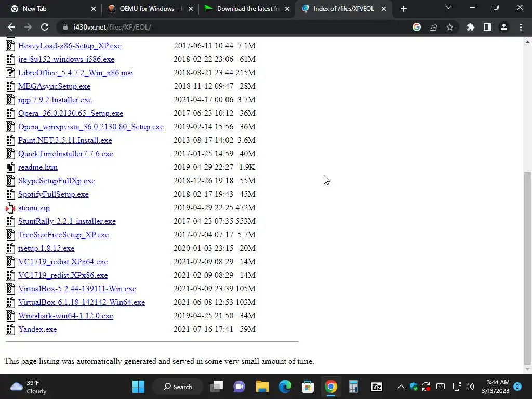
Task: Click the QuickTimeInstaller7.7.6.exe link
Action: tap(65, 154)
